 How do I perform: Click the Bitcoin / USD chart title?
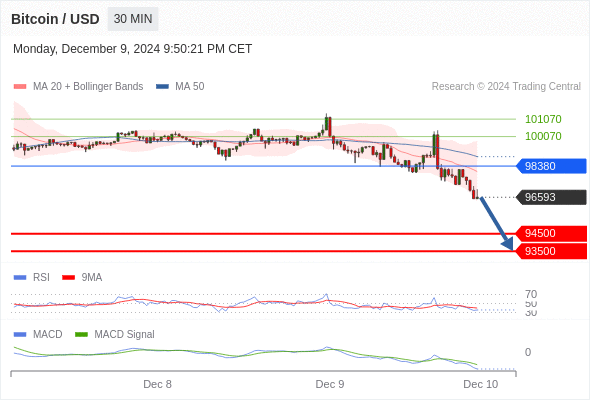(55, 19)
